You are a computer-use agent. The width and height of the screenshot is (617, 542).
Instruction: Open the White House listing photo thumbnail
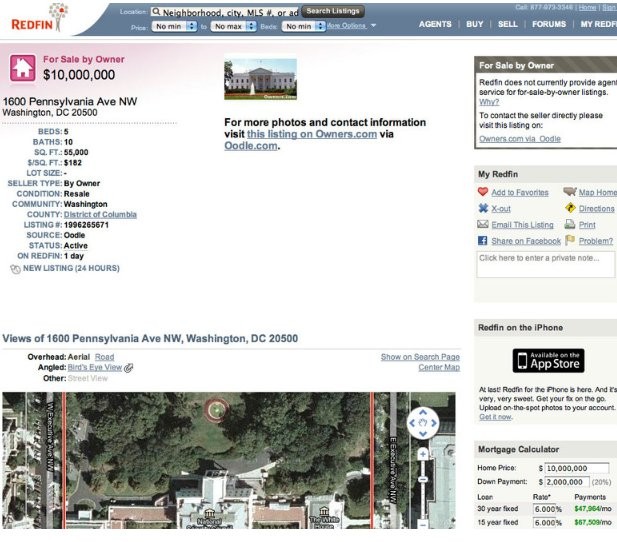[x=260, y=79]
